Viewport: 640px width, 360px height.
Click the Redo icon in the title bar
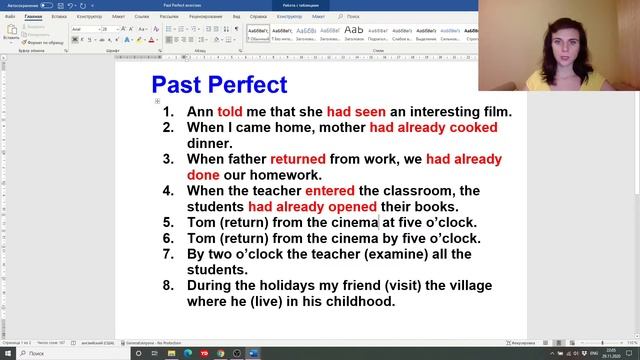[x=83, y=6]
